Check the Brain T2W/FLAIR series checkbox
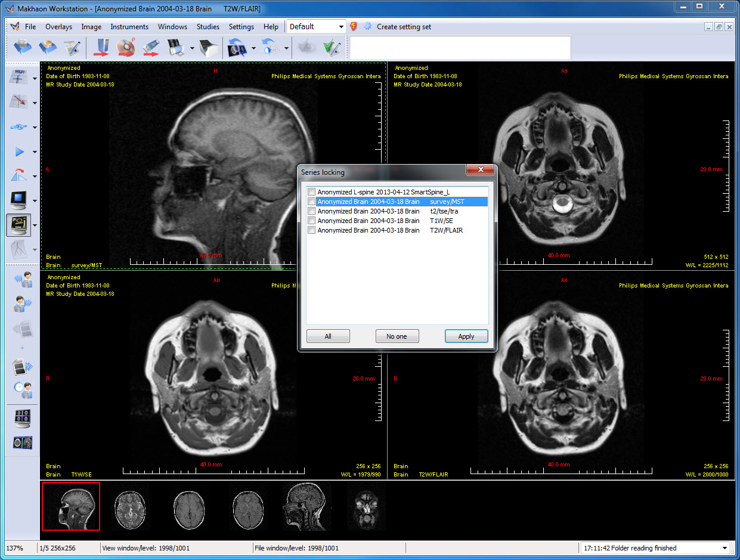Image resolution: width=740 pixels, height=560 pixels. pyautogui.click(x=311, y=230)
